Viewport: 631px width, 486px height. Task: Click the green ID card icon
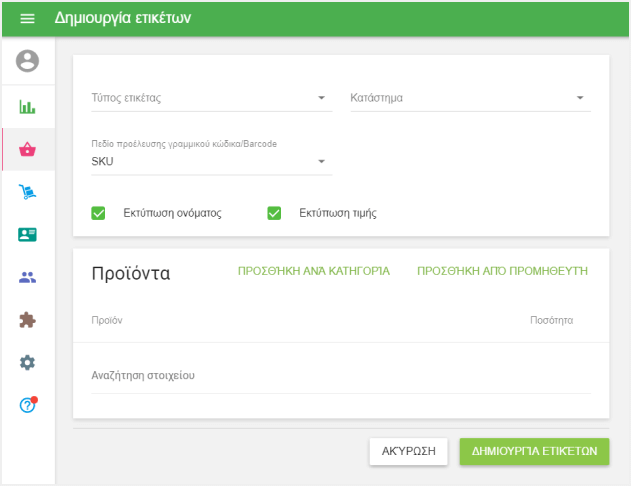(27, 235)
